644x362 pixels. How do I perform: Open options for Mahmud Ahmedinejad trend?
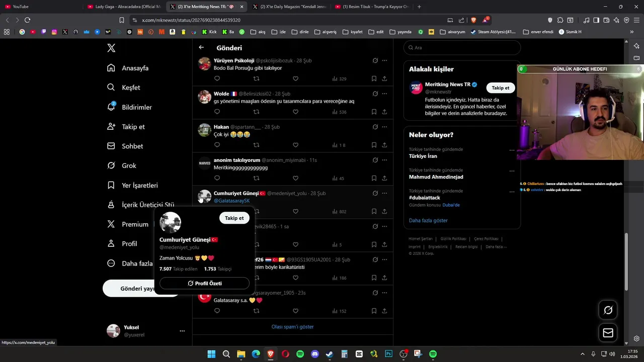pos(512,171)
